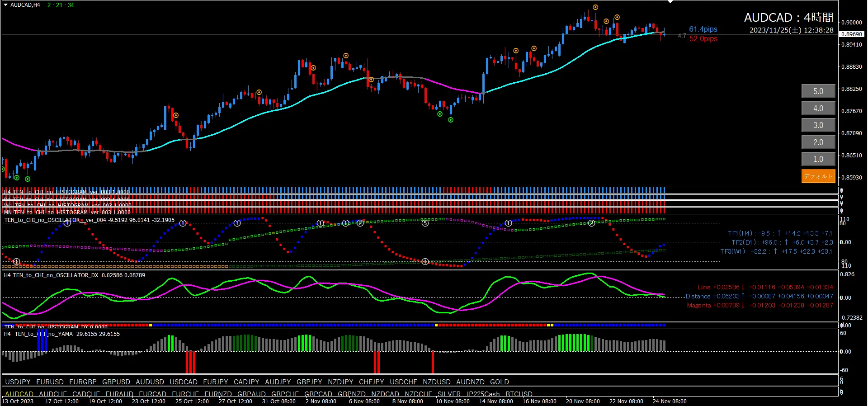The image size is (868, 406).
Task: Open the AUDUSD symbol
Action: [x=150, y=382]
